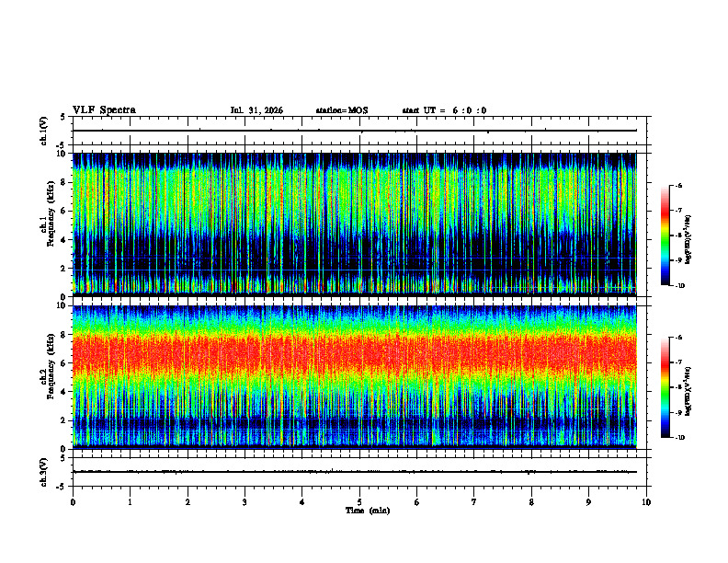
Task: Click the '6' kHz tick of ch.2 spectrogram
Action: 64,363
